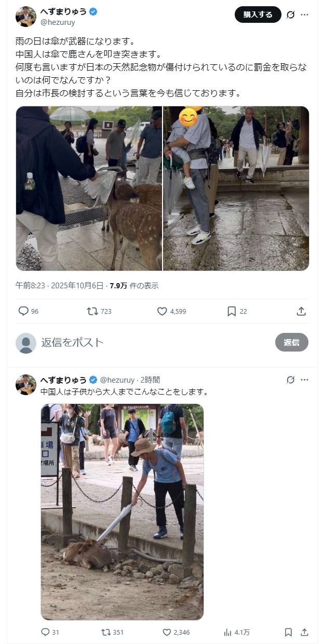
Task: View the reply's 4.1万 analytics icon
Action: [227, 632]
